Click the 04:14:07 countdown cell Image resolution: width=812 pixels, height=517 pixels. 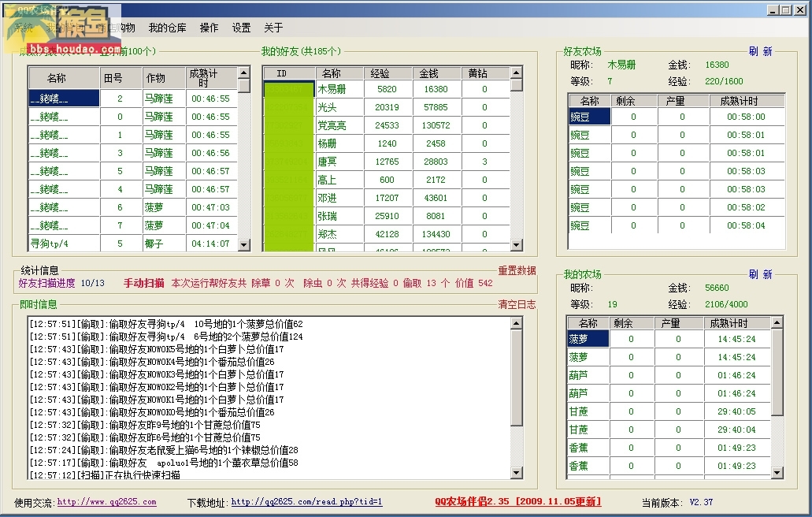(211, 244)
